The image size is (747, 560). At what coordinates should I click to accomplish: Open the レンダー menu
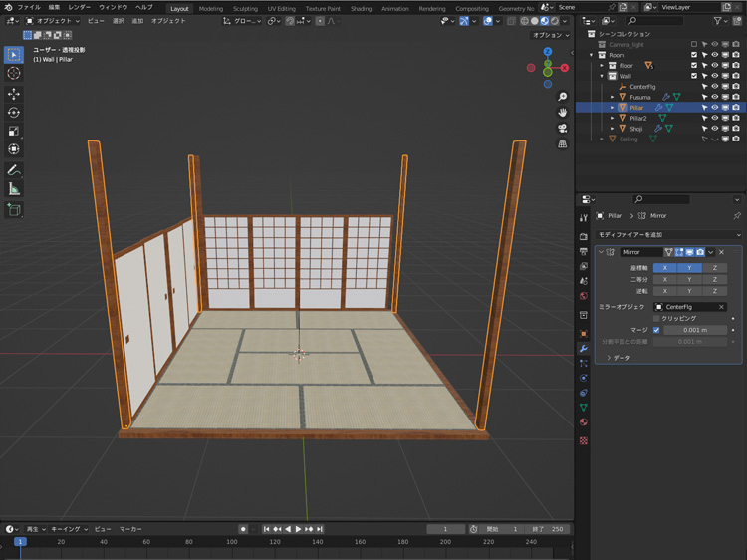click(80, 7)
